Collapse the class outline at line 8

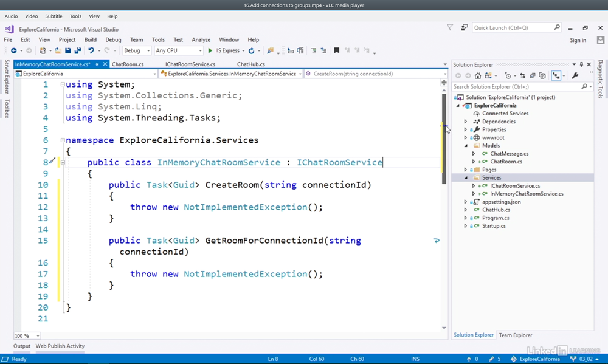click(63, 162)
